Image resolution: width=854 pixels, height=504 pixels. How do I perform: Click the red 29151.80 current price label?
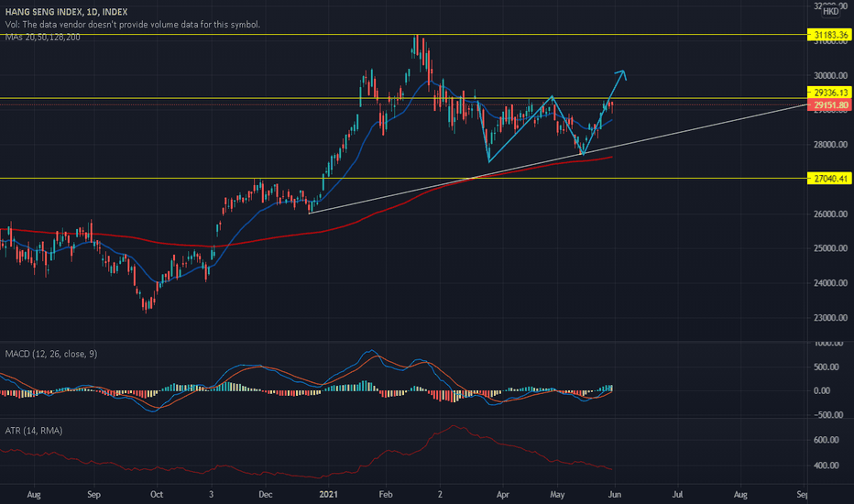(x=829, y=105)
